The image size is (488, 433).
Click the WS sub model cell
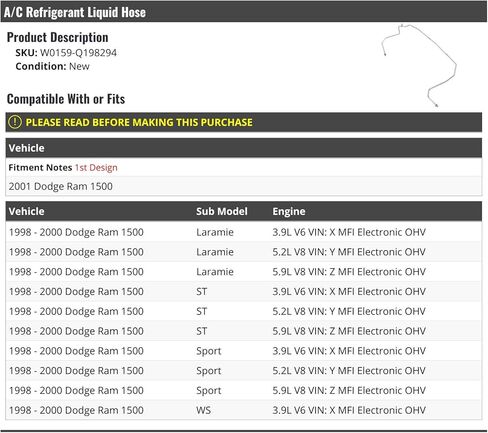(203, 410)
